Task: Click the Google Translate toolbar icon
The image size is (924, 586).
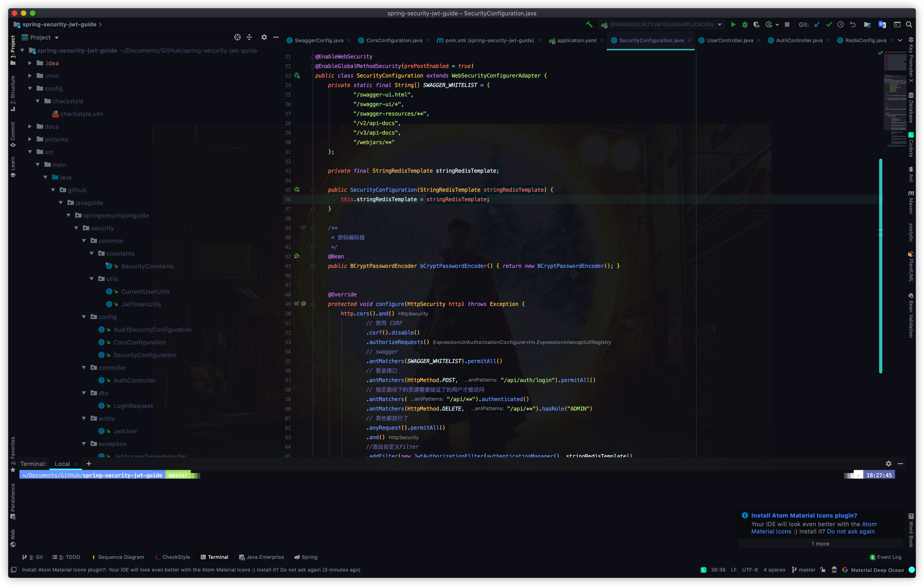Action: [x=882, y=24]
